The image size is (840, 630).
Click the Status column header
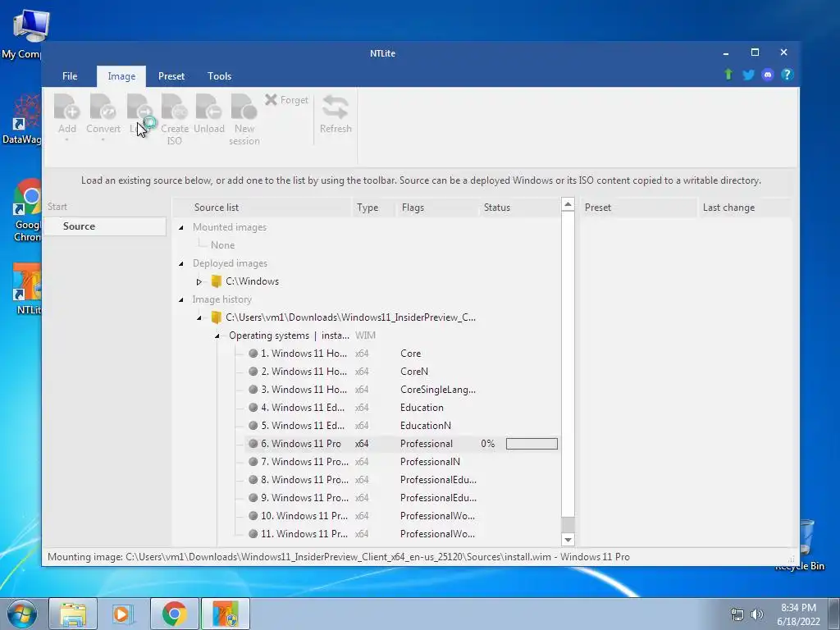click(518, 208)
